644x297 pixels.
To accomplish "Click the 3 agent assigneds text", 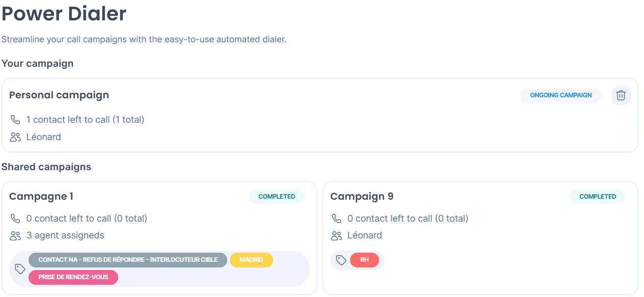I will click(65, 235).
